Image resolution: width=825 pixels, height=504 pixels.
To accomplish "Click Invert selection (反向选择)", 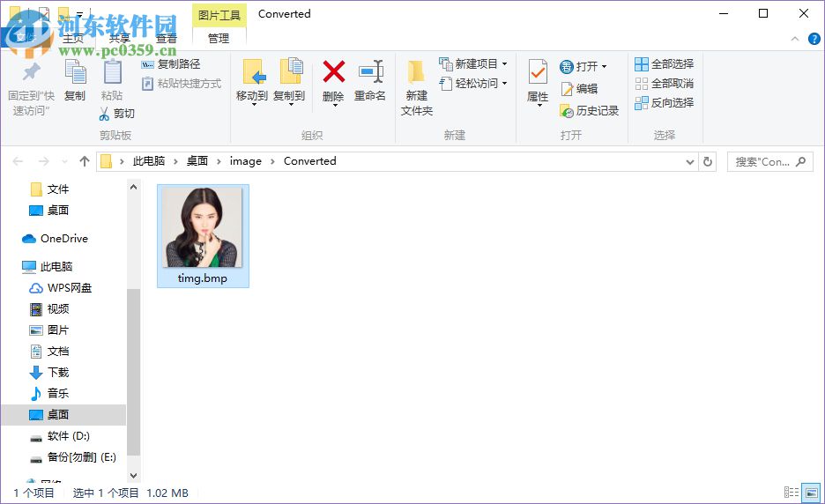I will [664, 102].
